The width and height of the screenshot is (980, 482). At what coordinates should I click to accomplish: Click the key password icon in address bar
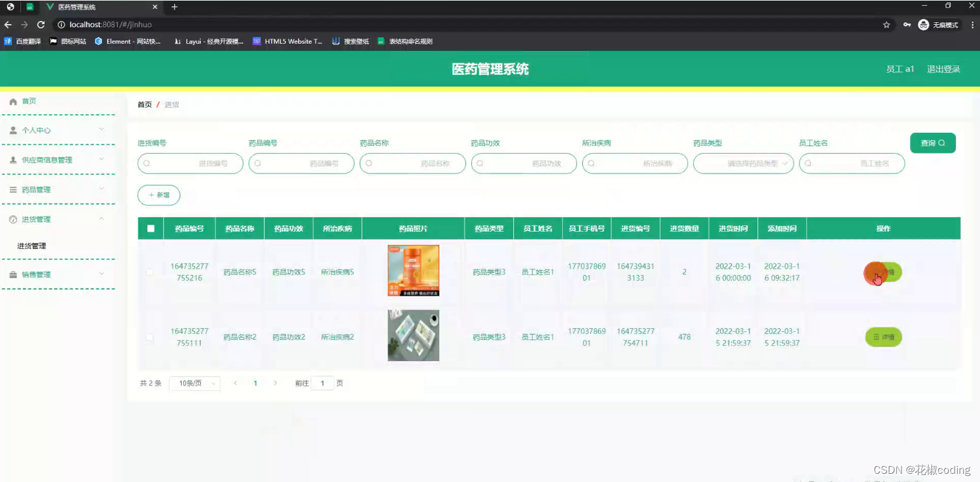tap(907, 25)
